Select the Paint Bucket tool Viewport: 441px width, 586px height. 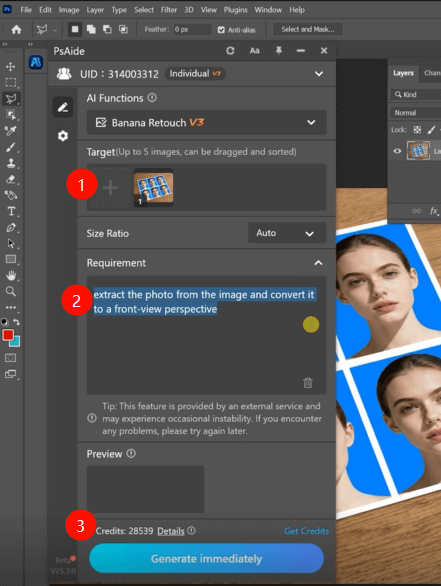coord(10,195)
